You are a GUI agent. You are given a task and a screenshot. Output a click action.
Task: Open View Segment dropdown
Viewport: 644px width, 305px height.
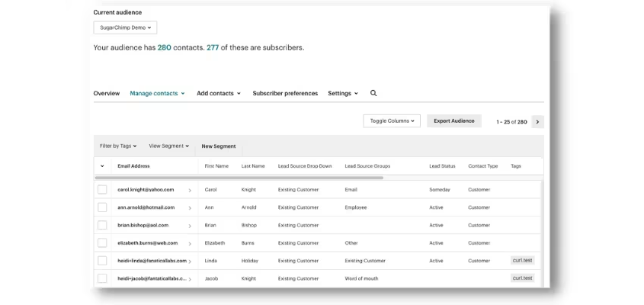(x=168, y=146)
